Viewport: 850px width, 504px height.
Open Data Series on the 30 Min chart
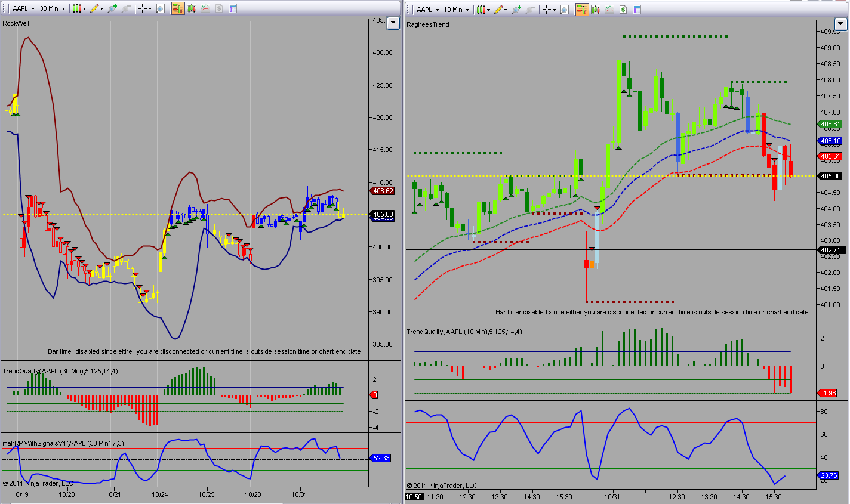click(x=192, y=8)
